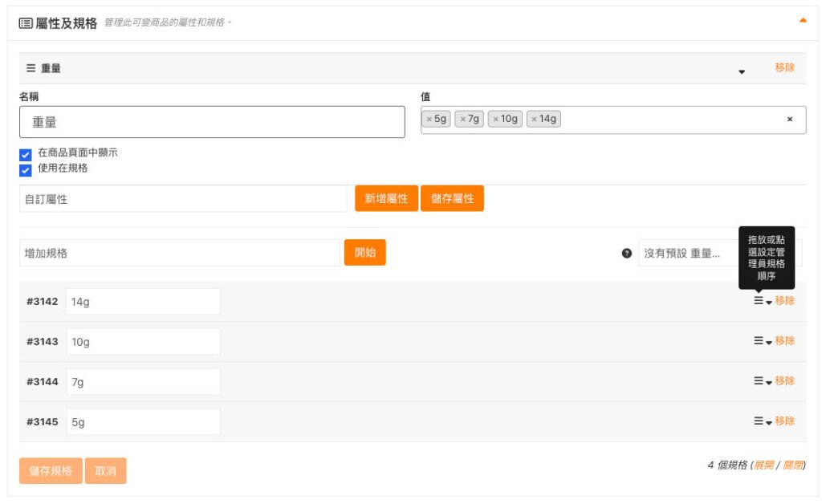Collapse the 屬性及規格 panel with orange arrow
Screen dimensions: 822x504
[803, 21]
